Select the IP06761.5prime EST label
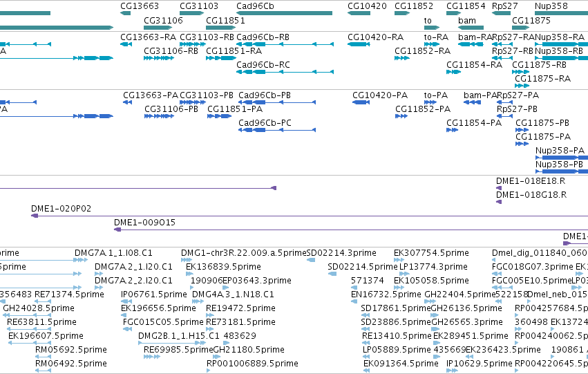Screen dimensions: 588x374 pyautogui.click(x=154, y=294)
